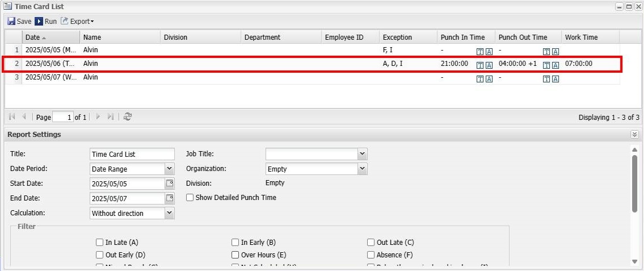Select the 2025/05/05 date cell
The image size is (644, 271).
pyautogui.click(x=50, y=50)
